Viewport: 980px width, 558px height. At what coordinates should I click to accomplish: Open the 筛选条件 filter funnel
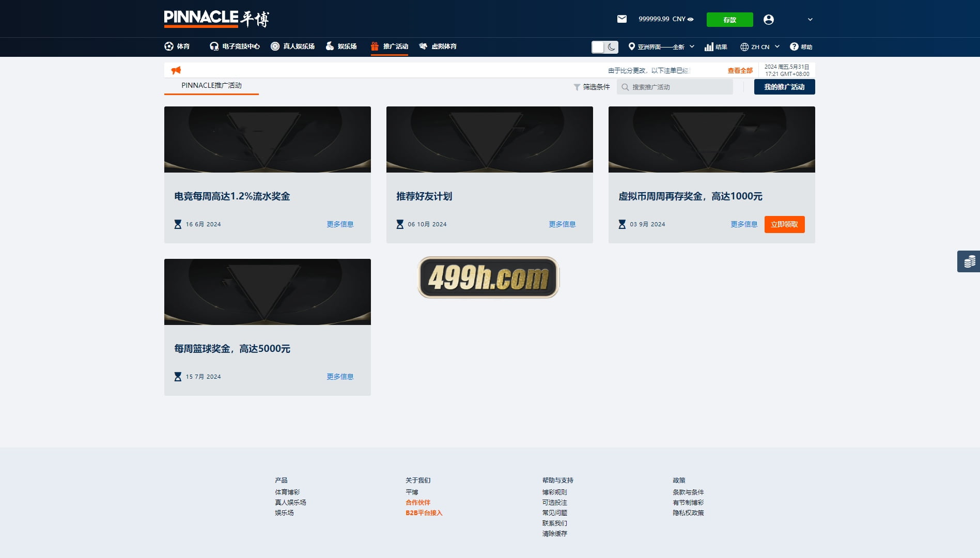point(592,87)
